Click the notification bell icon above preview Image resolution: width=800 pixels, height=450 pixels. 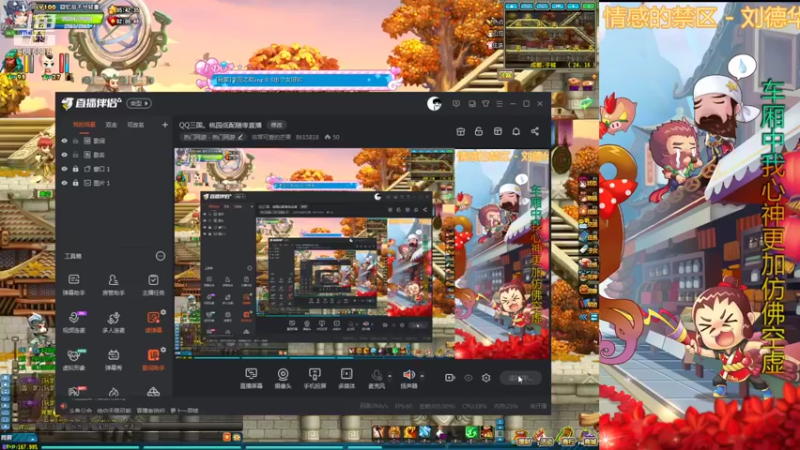pos(516,131)
